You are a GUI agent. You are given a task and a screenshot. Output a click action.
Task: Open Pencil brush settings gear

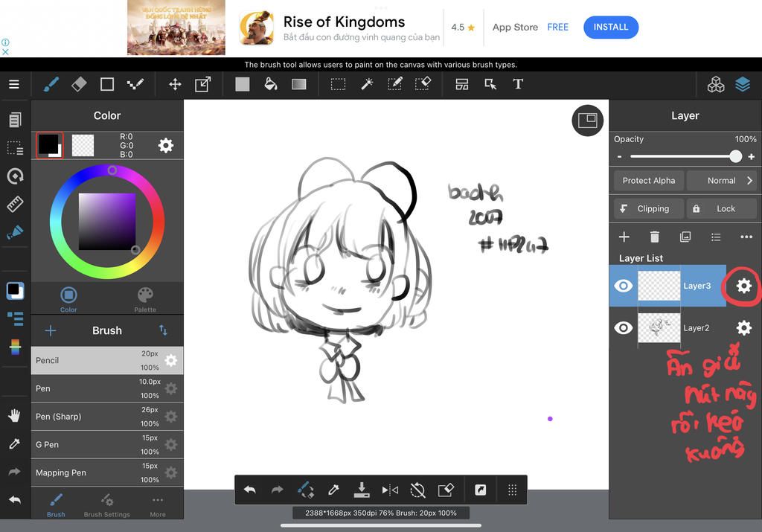coord(171,361)
